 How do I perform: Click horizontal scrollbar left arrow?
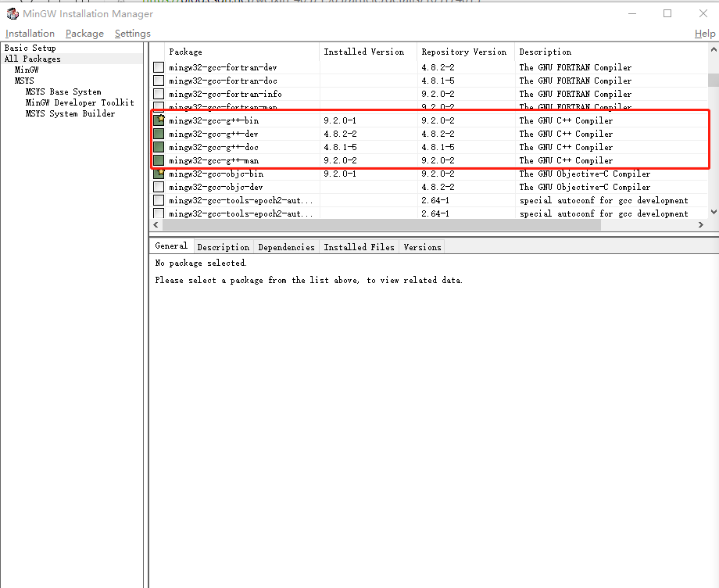coord(156,224)
